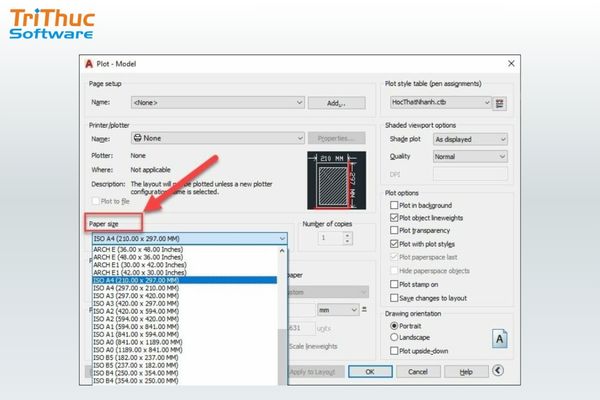This screenshot has height=400, width=600.
Task: Check Save changes to layout option
Action: (x=394, y=298)
